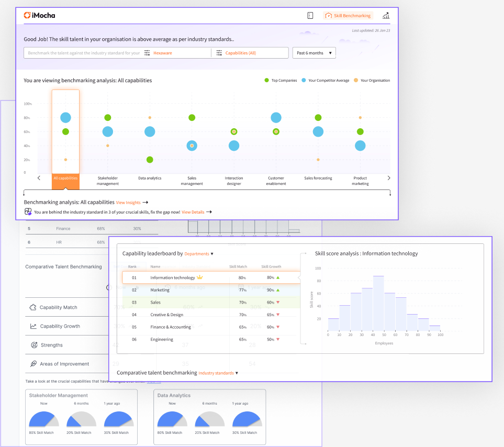Select the Interaction designer column label
The height and width of the screenshot is (447, 504).
click(x=234, y=181)
